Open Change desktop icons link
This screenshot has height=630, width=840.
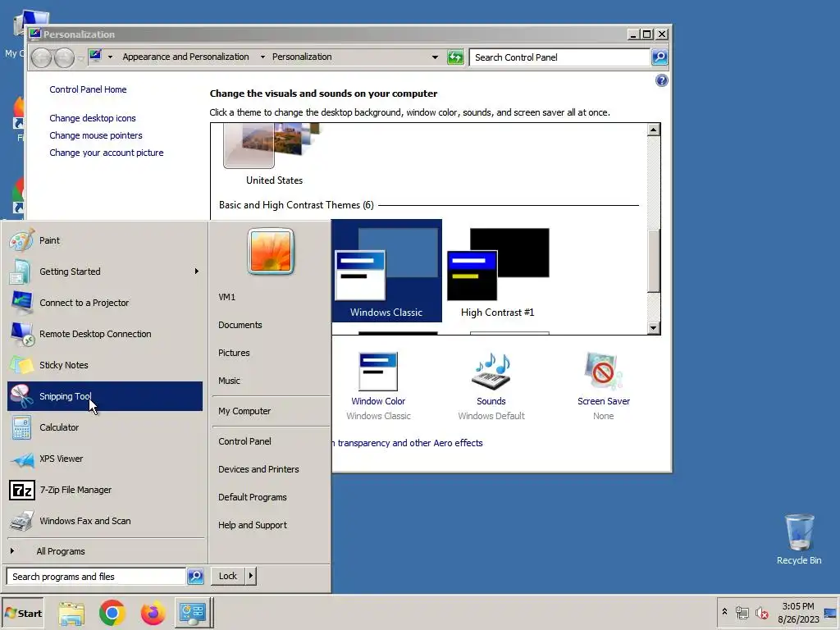pos(93,118)
